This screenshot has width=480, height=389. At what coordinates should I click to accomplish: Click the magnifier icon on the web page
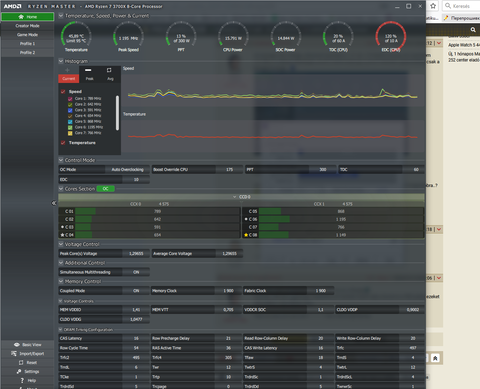coord(473,30)
